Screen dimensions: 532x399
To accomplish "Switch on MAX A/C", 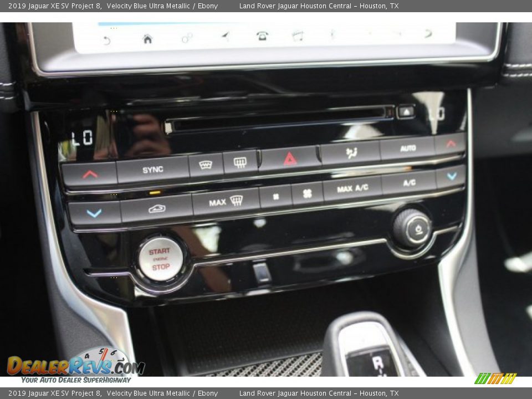I will point(352,188).
